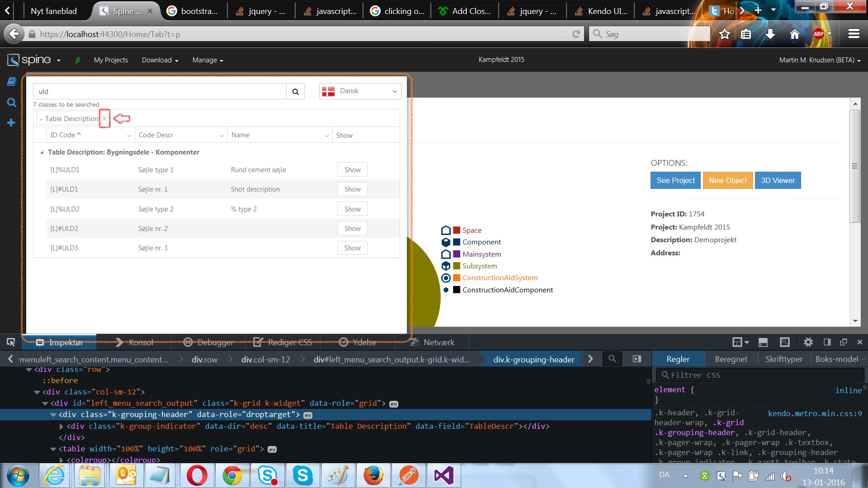Click Show for Søjle nr. 3
Screen dimensions: 868x488
tap(352, 248)
